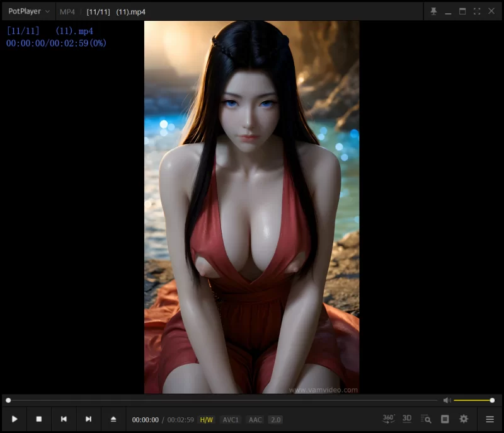Switch to fullscreen with the title bar icon
This screenshot has height=433, width=504.
tap(477, 11)
